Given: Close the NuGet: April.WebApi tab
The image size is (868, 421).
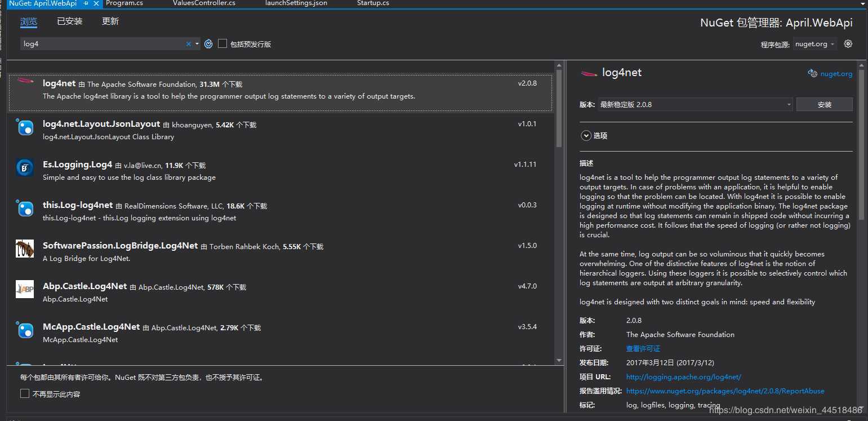Looking at the screenshot, I should pos(96,3).
